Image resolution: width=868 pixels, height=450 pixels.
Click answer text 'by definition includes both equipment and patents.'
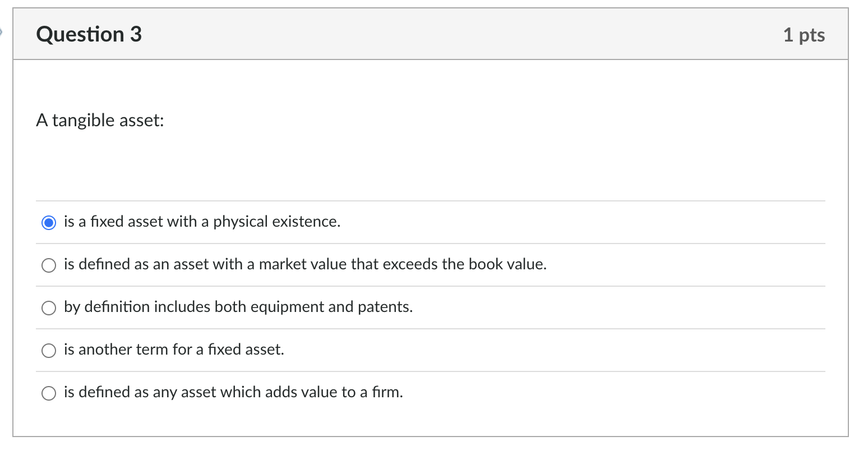238,307
